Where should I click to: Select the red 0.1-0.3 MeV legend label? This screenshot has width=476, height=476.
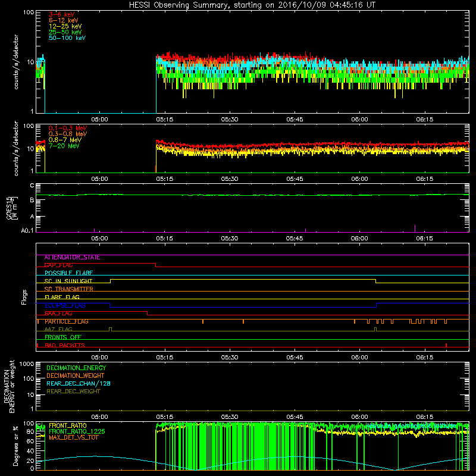click(68, 128)
